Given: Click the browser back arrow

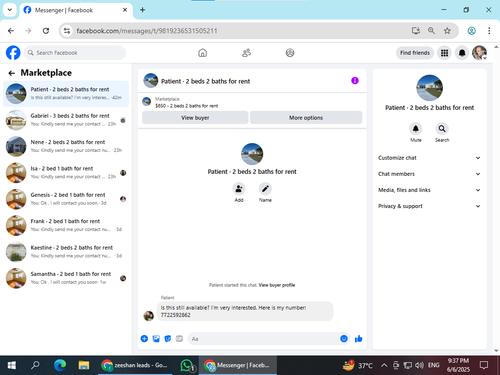Looking at the screenshot, I should click(x=11, y=31).
